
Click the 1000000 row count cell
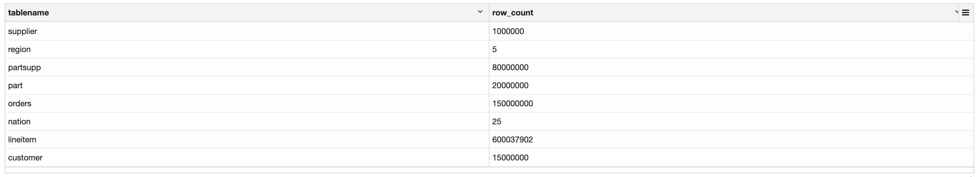(508, 31)
